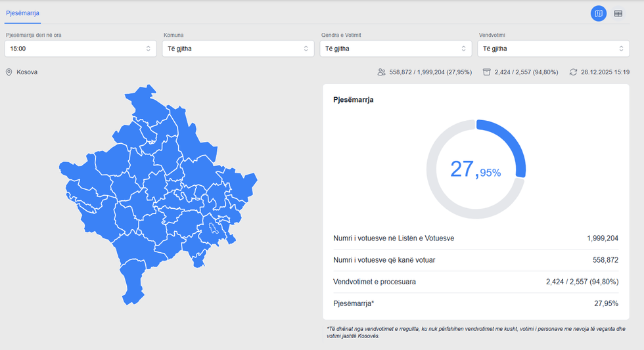
Task: Click the 28.12.2025 15:19 update timestamp
Action: (x=605, y=72)
